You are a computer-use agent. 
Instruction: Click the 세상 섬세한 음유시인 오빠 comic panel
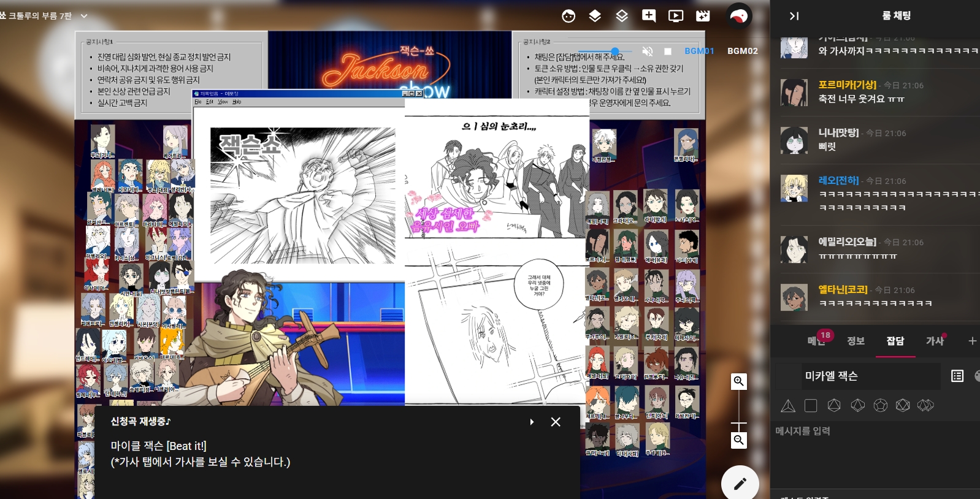(497, 178)
